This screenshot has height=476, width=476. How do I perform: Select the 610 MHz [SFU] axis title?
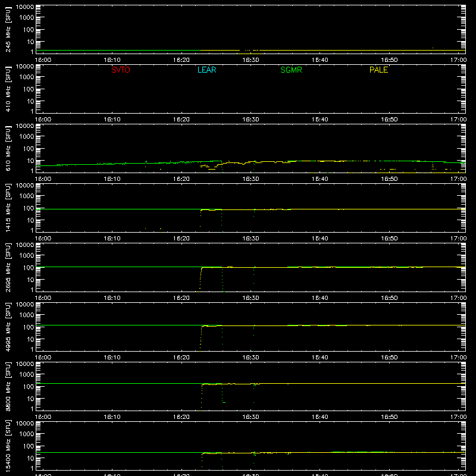[8, 148]
